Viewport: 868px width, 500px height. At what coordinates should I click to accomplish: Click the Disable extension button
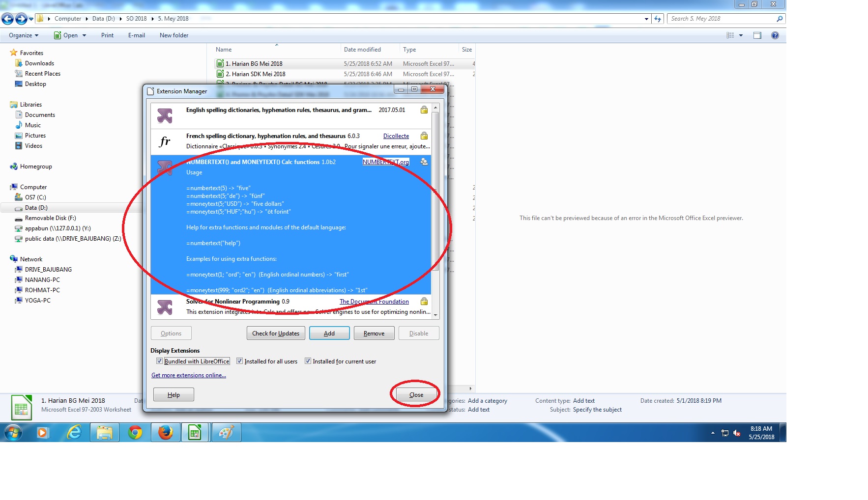419,333
